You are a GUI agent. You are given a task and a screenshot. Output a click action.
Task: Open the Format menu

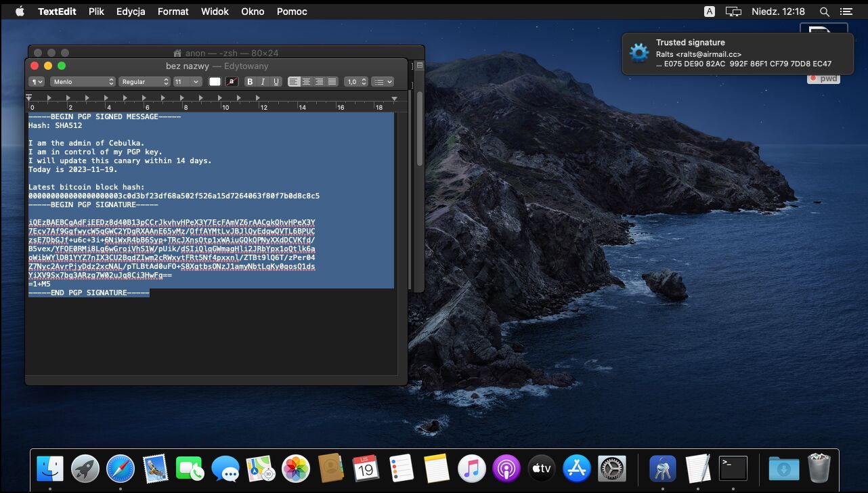[173, 12]
